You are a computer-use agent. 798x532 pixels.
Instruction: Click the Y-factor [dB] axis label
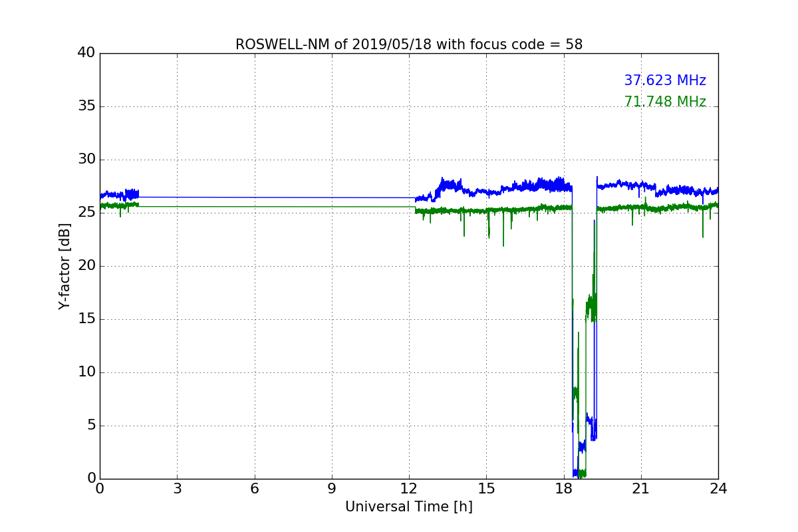pyautogui.click(x=65, y=266)
